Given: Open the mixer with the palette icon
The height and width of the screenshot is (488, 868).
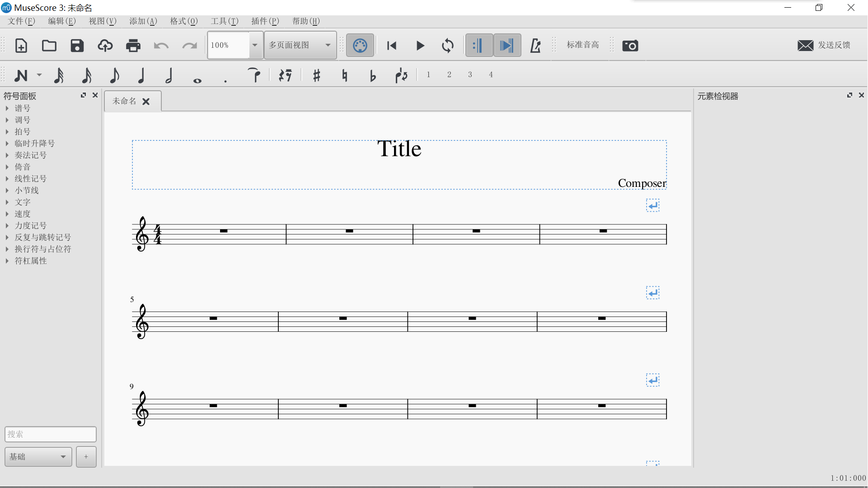Looking at the screenshot, I should point(360,46).
